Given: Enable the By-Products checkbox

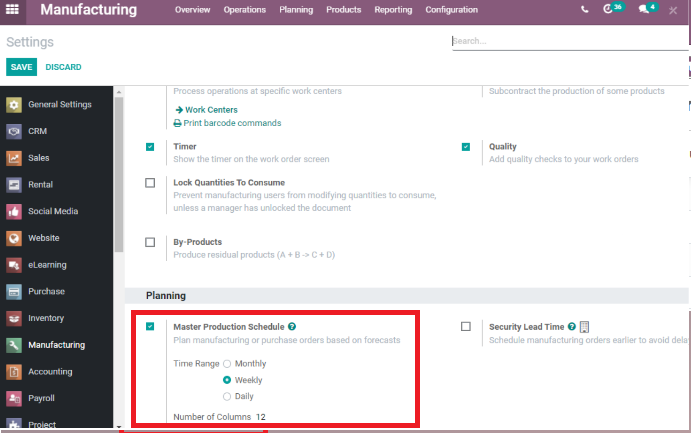Looking at the screenshot, I should coord(150,242).
